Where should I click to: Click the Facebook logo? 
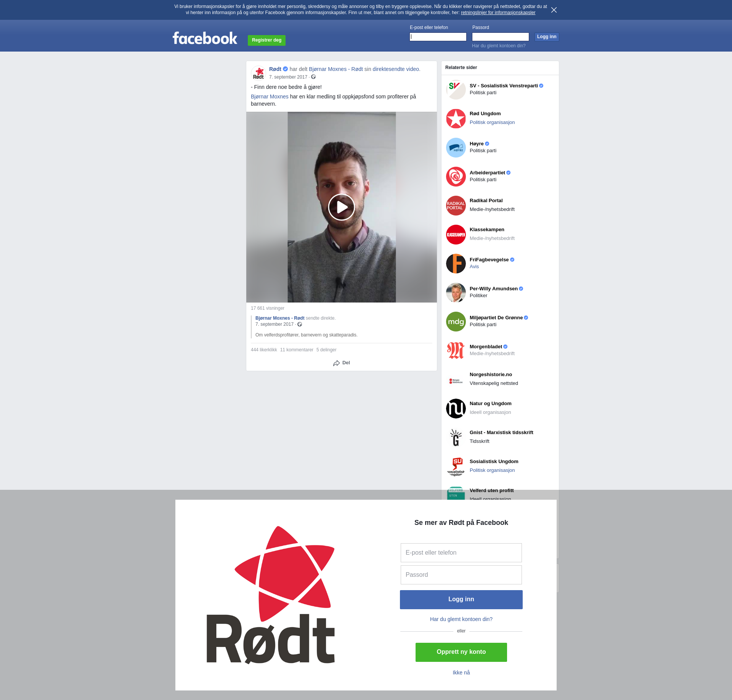tap(205, 38)
